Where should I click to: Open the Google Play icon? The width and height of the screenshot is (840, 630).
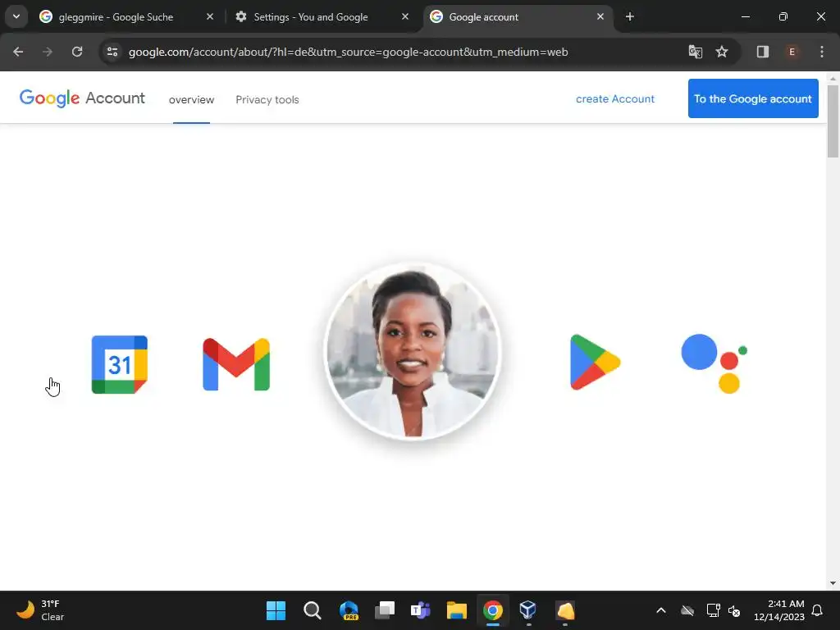point(596,362)
